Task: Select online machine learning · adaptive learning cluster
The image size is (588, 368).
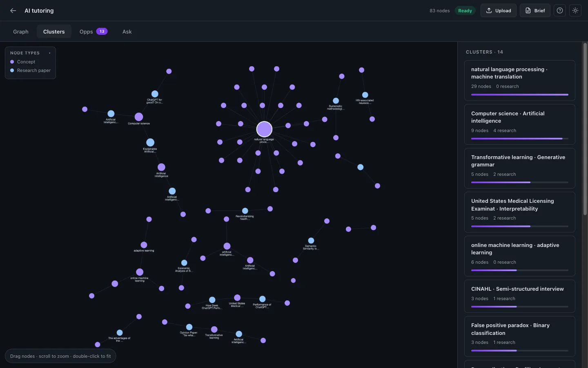Action: click(x=519, y=256)
